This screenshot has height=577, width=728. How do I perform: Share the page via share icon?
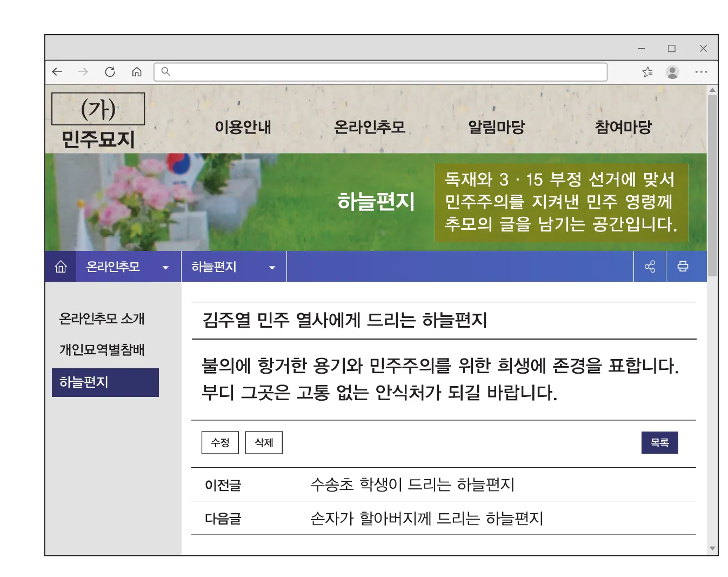pyautogui.click(x=650, y=267)
